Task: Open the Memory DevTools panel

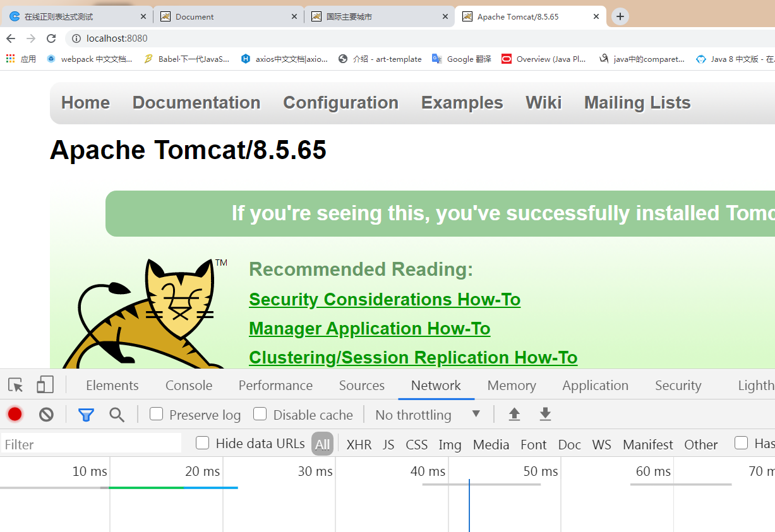Action: [x=512, y=386]
